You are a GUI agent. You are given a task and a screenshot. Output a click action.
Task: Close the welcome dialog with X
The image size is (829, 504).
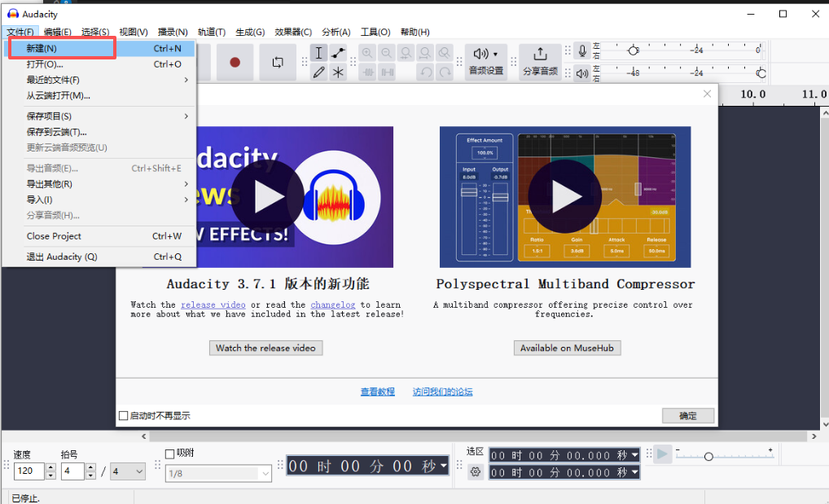[707, 94]
